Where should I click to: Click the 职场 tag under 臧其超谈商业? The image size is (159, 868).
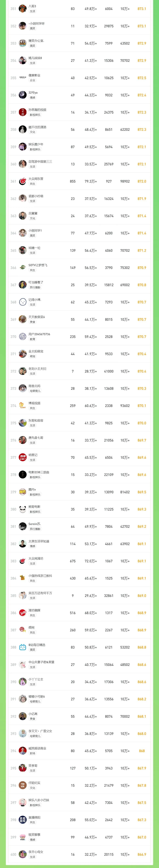pyautogui.click(x=33, y=753)
